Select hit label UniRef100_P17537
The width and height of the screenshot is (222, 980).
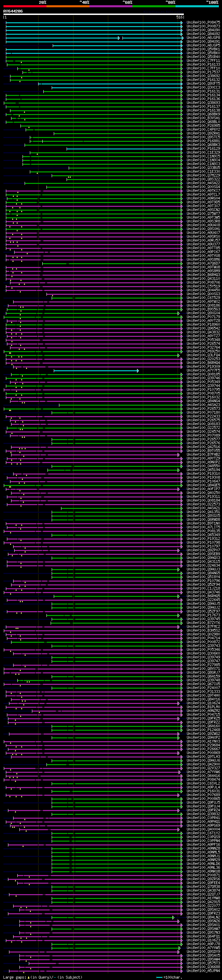(203, 72)
